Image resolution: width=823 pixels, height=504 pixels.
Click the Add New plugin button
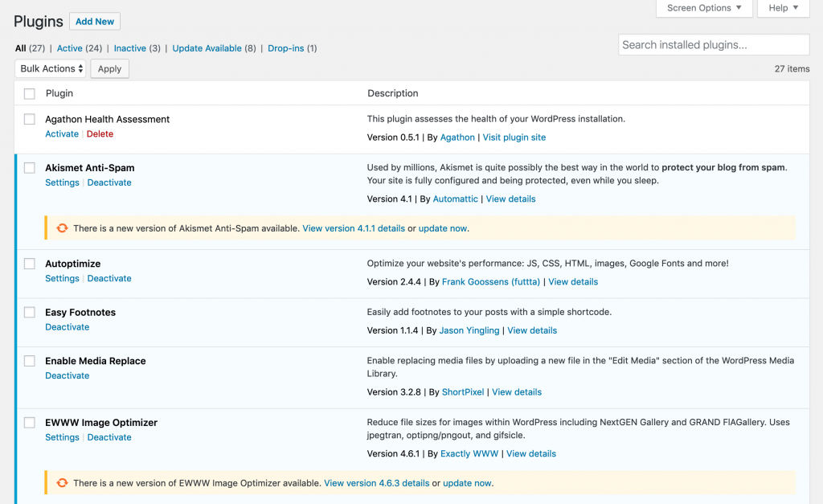(95, 22)
